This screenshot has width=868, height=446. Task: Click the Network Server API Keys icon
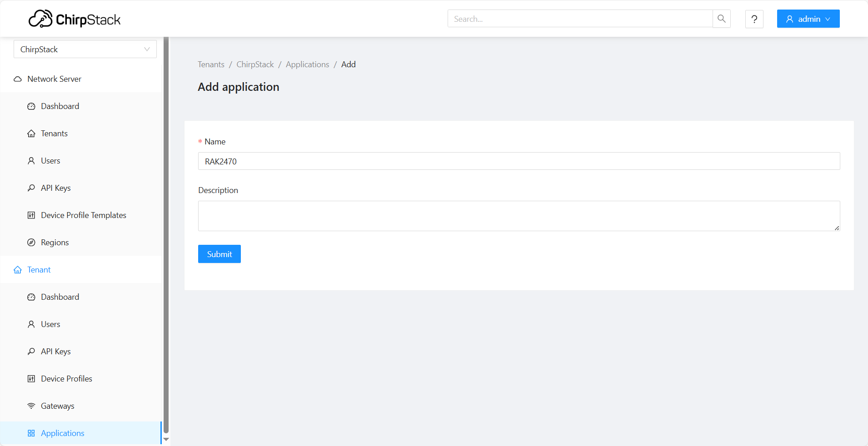(x=31, y=188)
